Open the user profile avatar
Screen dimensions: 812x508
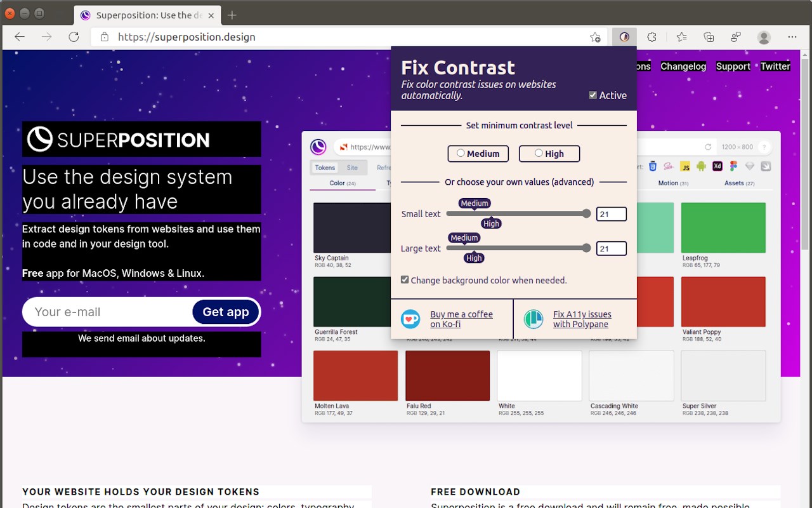pos(764,37)
